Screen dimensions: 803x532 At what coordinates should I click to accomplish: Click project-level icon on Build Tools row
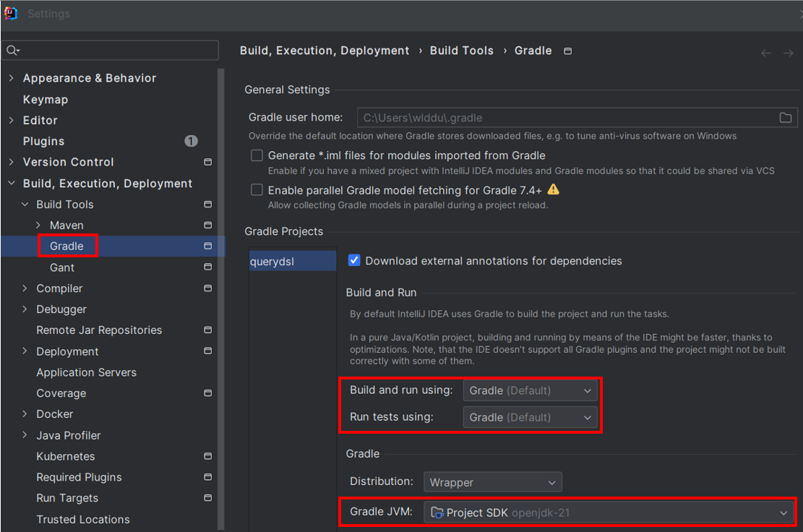tap(208, 205)
